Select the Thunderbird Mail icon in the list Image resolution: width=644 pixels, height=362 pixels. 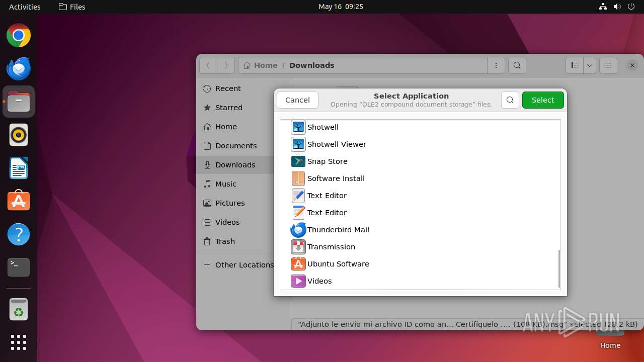tap(298, 230)
